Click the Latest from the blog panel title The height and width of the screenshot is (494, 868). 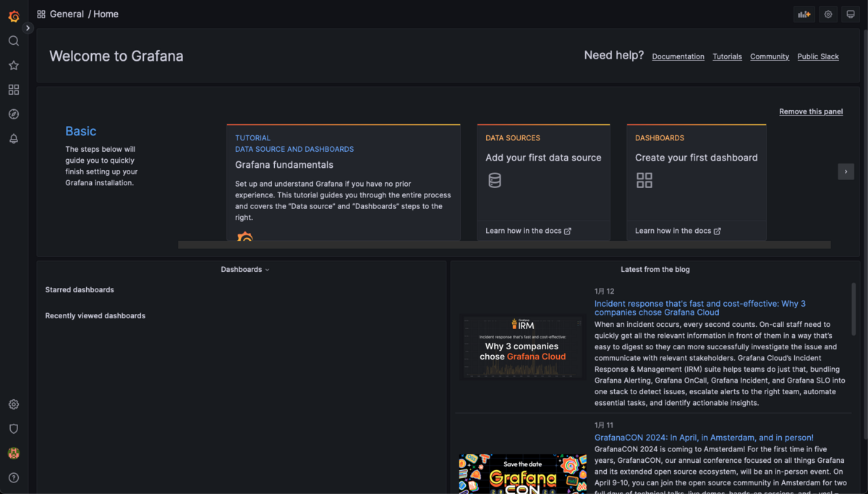tap(655, 269)
